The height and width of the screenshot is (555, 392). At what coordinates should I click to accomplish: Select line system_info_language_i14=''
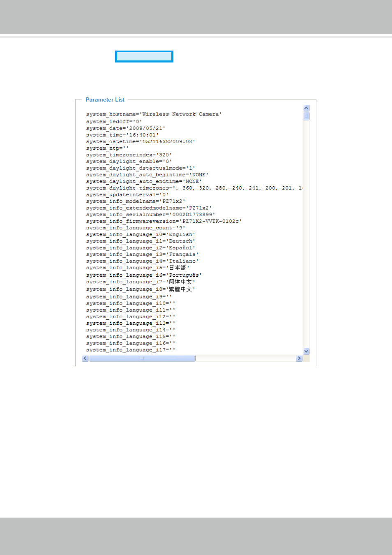[x=131, y=330]
